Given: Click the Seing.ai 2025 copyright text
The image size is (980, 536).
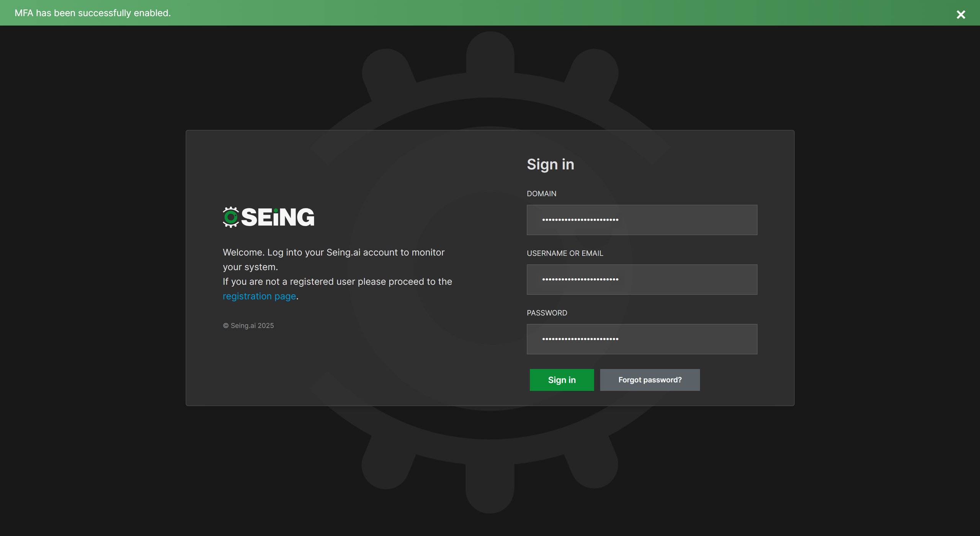Looking at the screenshot, I should tap(252, 326).
